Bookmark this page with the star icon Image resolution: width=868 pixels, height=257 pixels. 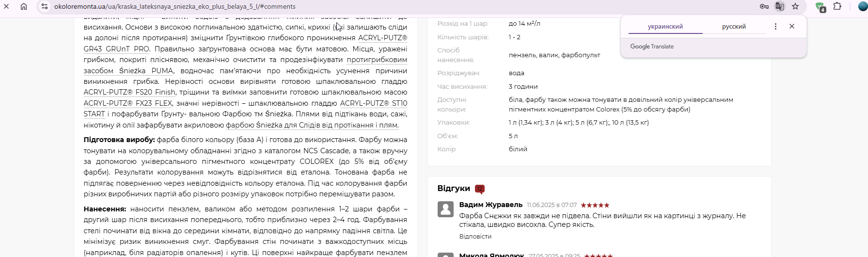point(795,6)
